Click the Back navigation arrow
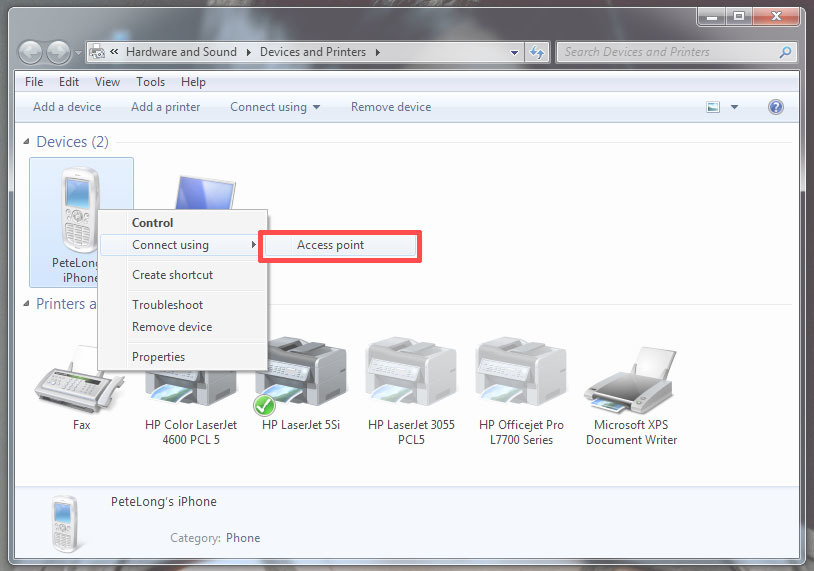 tap(31, 52)
